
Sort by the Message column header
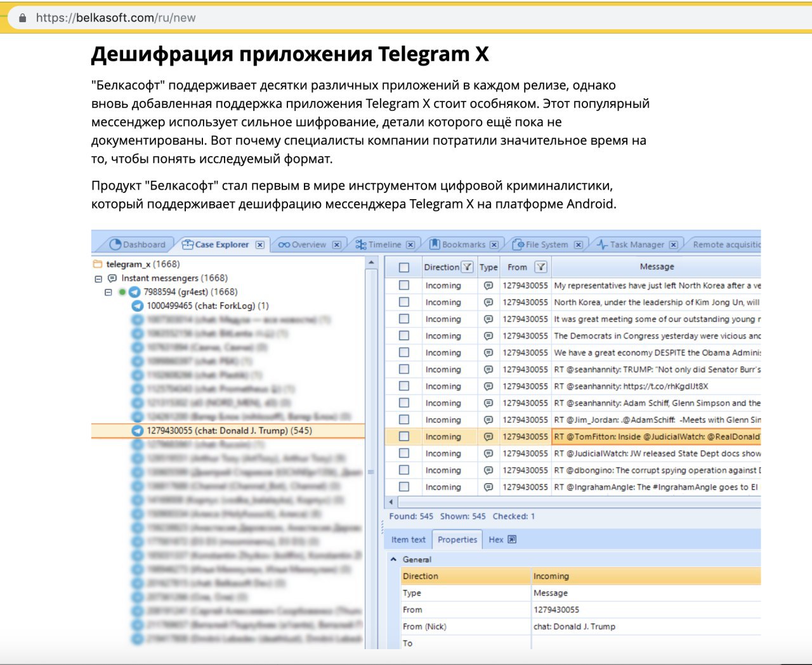coord(657,267)
